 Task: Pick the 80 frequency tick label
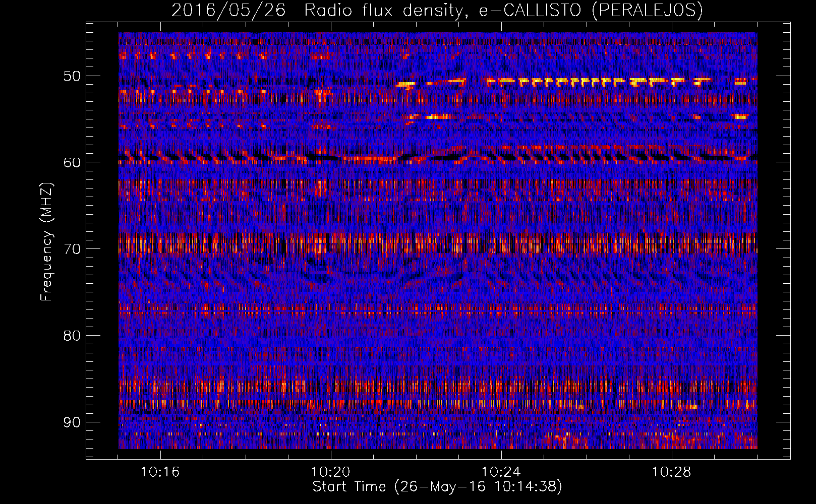(x=72, y=336)
